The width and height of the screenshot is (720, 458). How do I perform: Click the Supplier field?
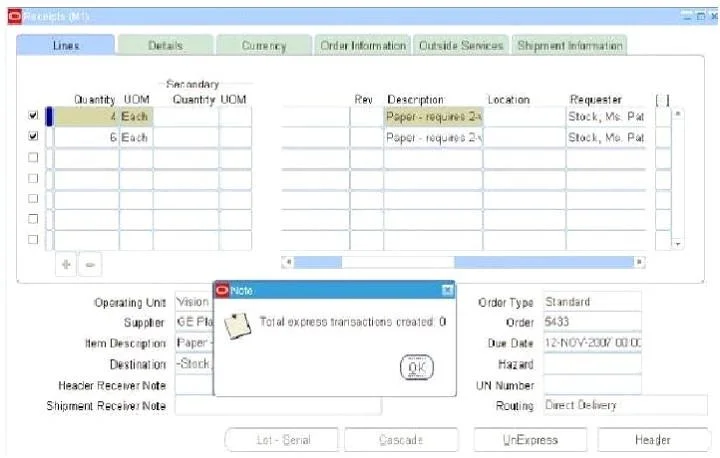194,322
